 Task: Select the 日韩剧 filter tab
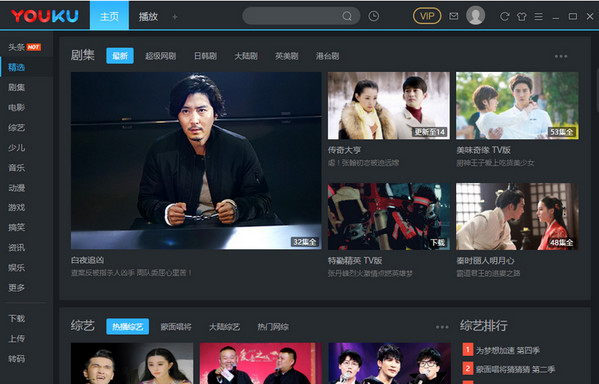pos(206,56)
